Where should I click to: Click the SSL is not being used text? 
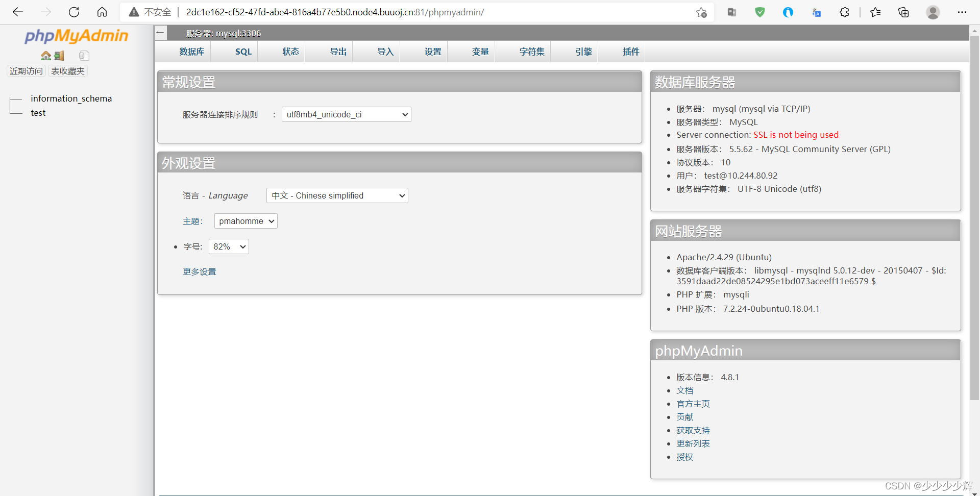(x=796, y=135)
